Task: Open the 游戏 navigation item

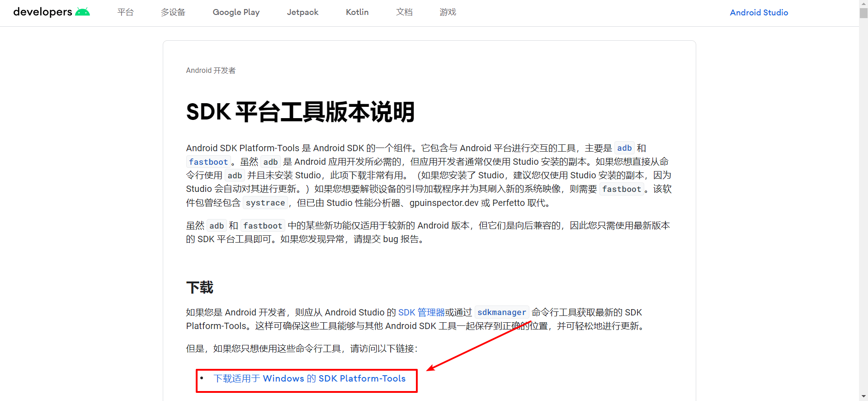Action: click(x=448, y=12)
